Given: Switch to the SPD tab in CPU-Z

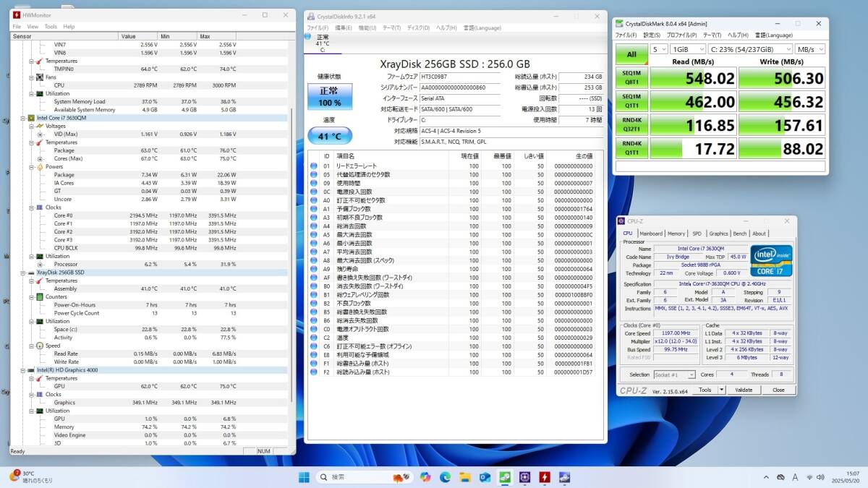Looking at the screenshot, I should [697, 234].
